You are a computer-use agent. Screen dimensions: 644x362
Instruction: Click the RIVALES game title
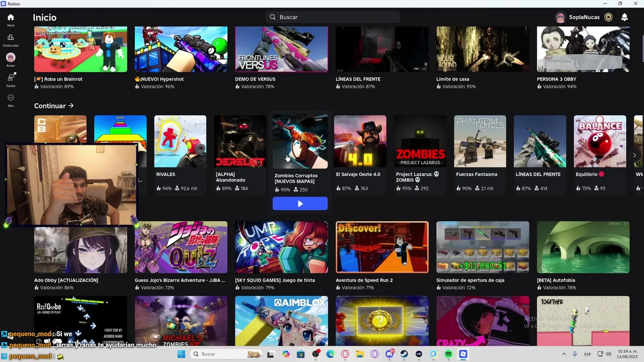166,174
